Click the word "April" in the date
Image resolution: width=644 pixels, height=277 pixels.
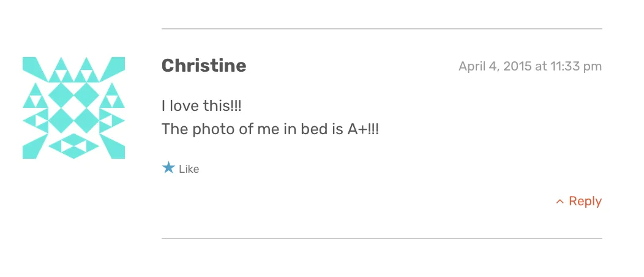(x=471, y=67)
